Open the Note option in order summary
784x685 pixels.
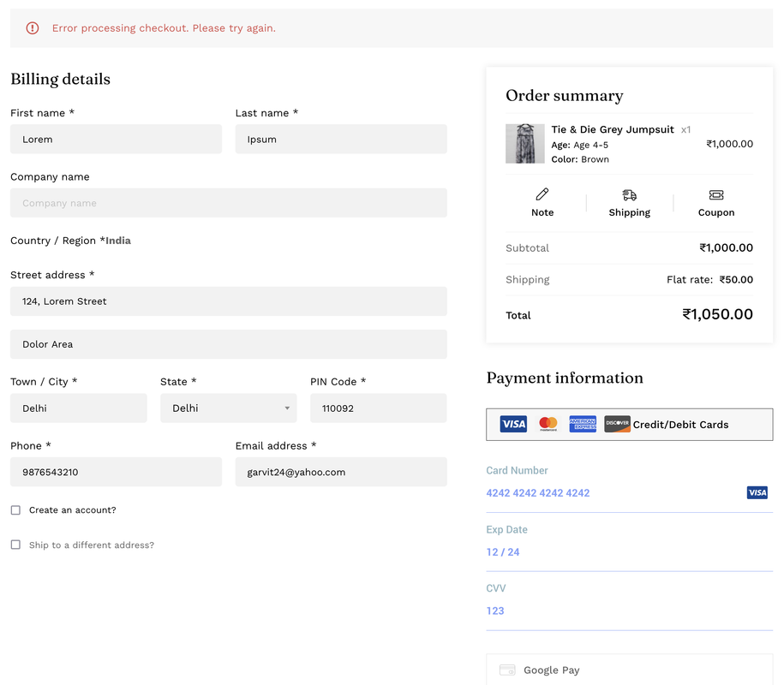pyautogui.click(x=542, y=202)
